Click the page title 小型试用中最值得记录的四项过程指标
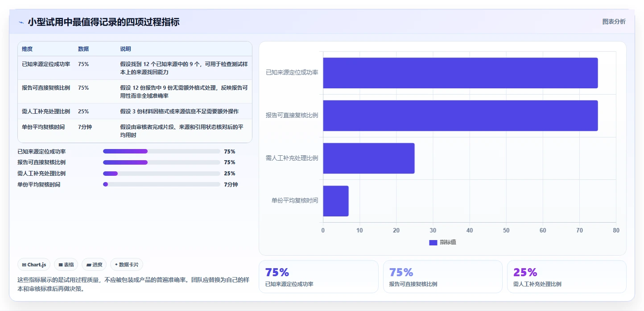Viewport: 644px width, 311px height. pyautogui.click(x=104, y=22)
